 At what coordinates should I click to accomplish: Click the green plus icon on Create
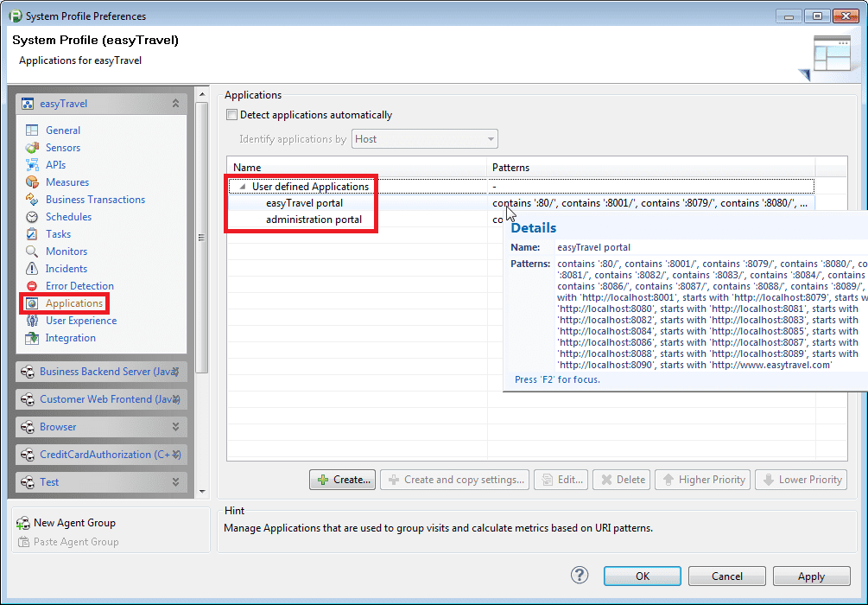coord(323,480)
